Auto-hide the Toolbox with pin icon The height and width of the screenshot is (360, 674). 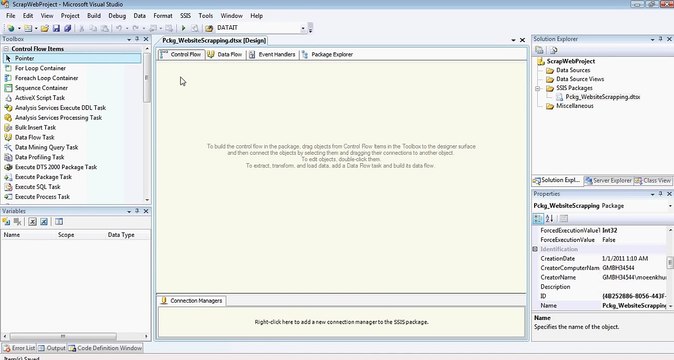137,39
